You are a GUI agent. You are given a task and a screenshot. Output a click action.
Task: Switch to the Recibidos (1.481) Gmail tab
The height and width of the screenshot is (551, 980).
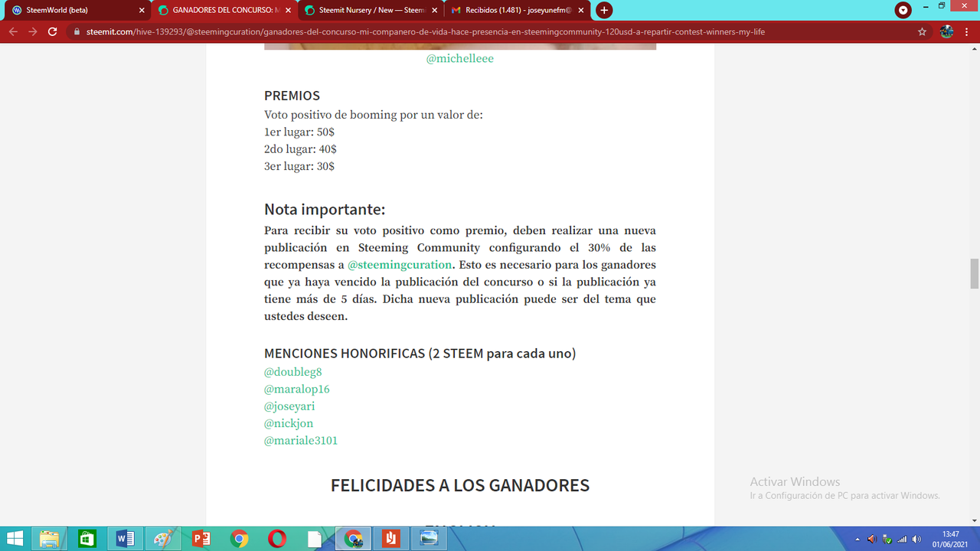coord(518,11)
